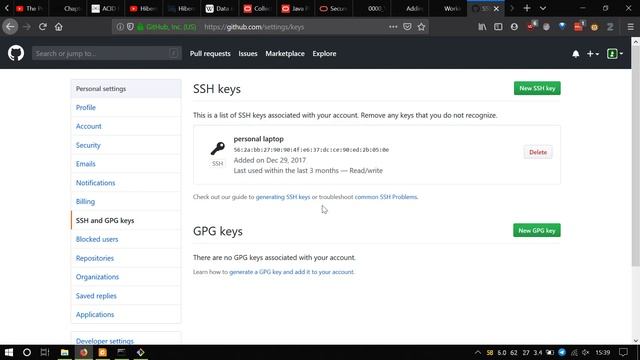Show site information icon in address bar

120,27
